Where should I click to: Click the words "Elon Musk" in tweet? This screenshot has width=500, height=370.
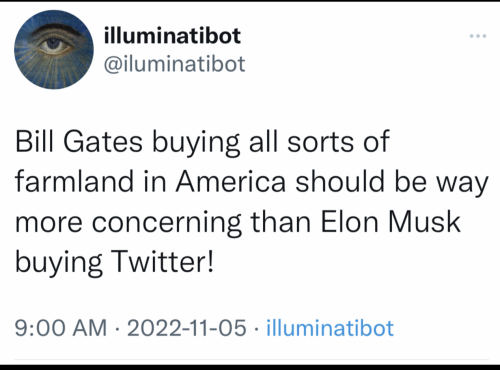tap(390, 222)
